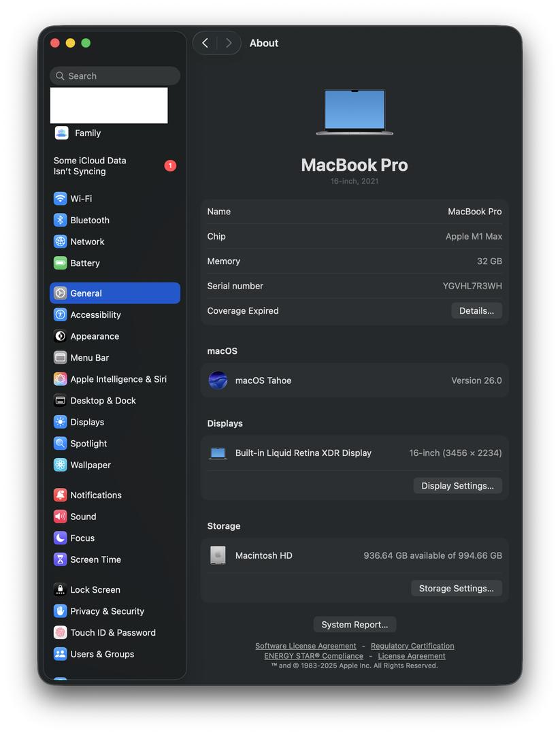This screenshot has width=560, height=735.
Task: Click the yellow minimize window button
Action: (70, 43)
